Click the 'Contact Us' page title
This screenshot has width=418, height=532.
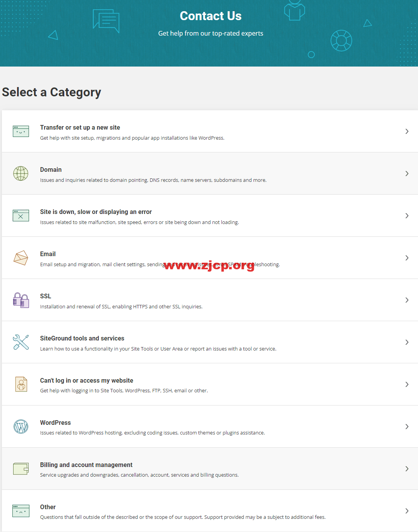211,16
